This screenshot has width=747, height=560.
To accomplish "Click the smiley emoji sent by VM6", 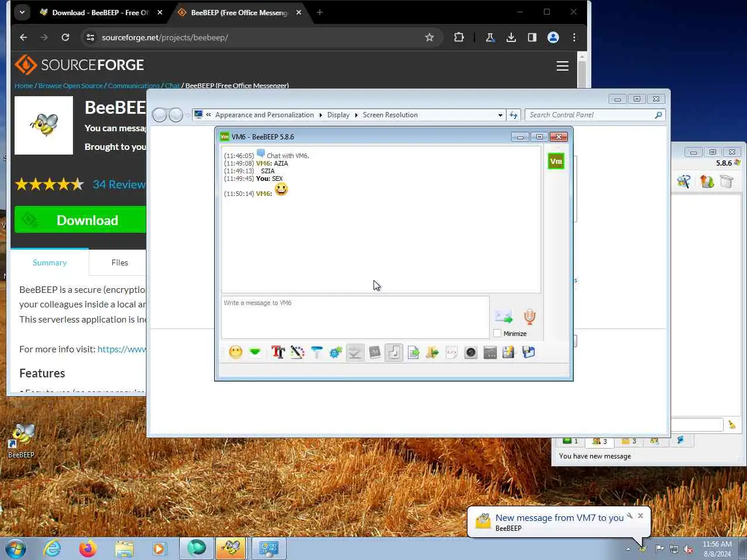I will tap(281, 189).
